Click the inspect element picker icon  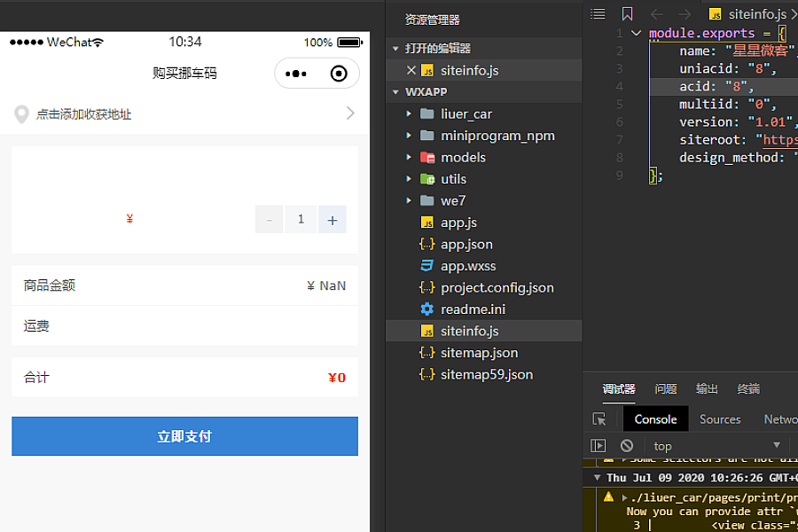coord(599,419)
